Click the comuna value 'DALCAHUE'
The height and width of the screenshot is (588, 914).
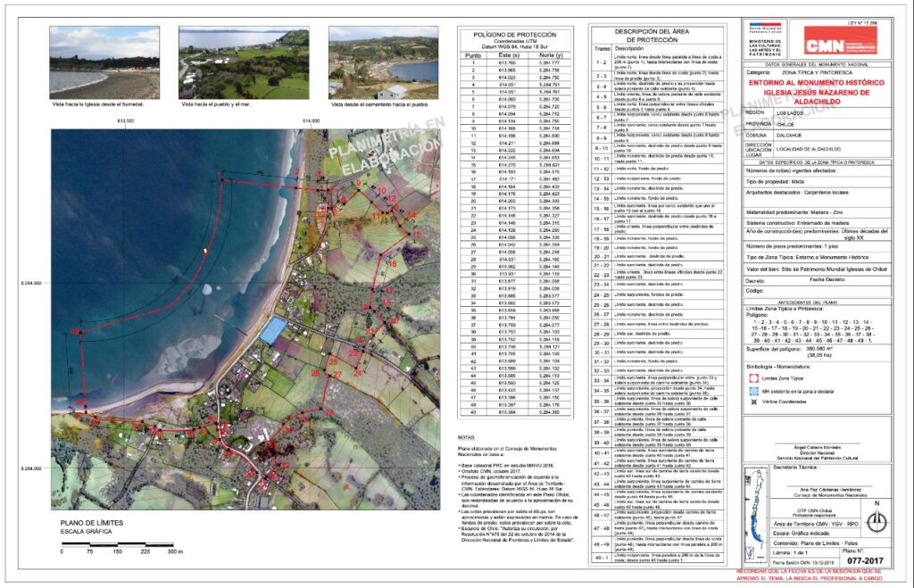point(788,136)
